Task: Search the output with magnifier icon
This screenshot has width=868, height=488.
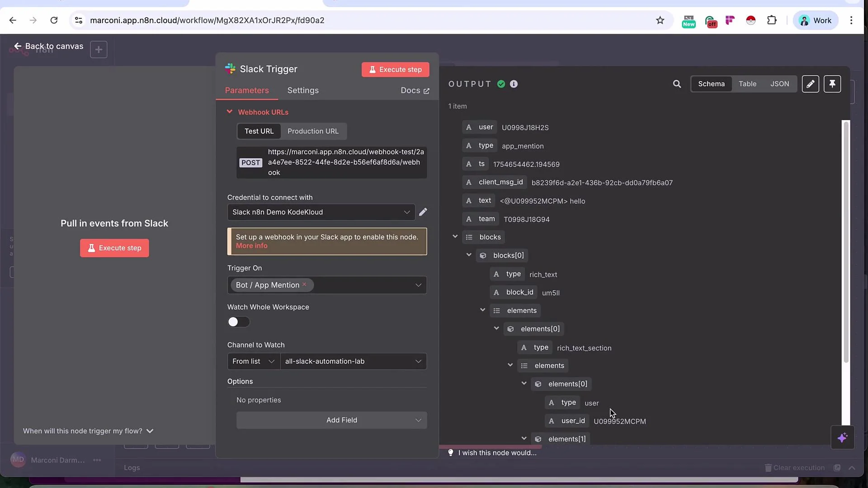Action: pyautogui.click(x=677, y=84)
